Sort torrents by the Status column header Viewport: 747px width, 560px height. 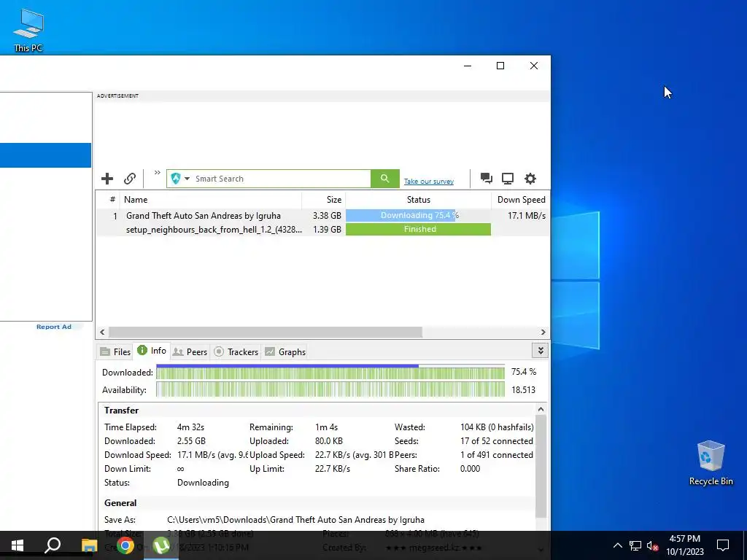tap(418, 200)
